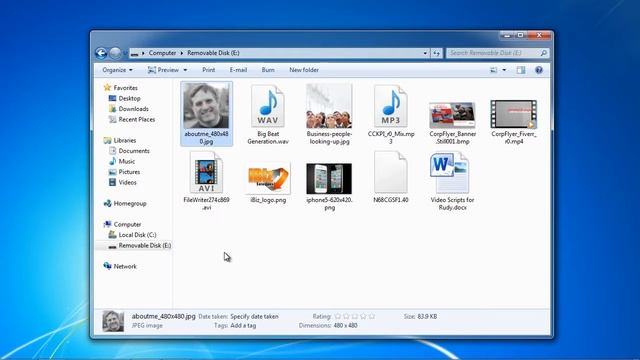Click the Change your view icon
The height and width of the screenshot is (360, 640).
[493, 70]
